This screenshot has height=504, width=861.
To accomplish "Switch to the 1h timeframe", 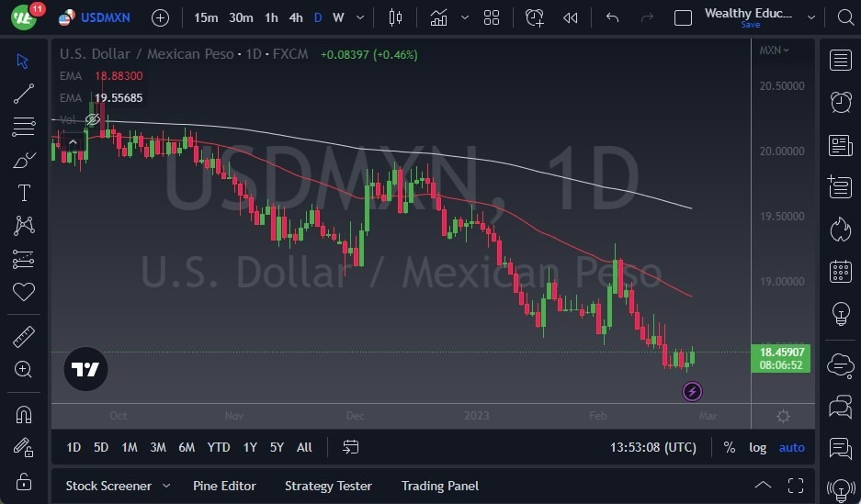I will [x=271, y=18].
